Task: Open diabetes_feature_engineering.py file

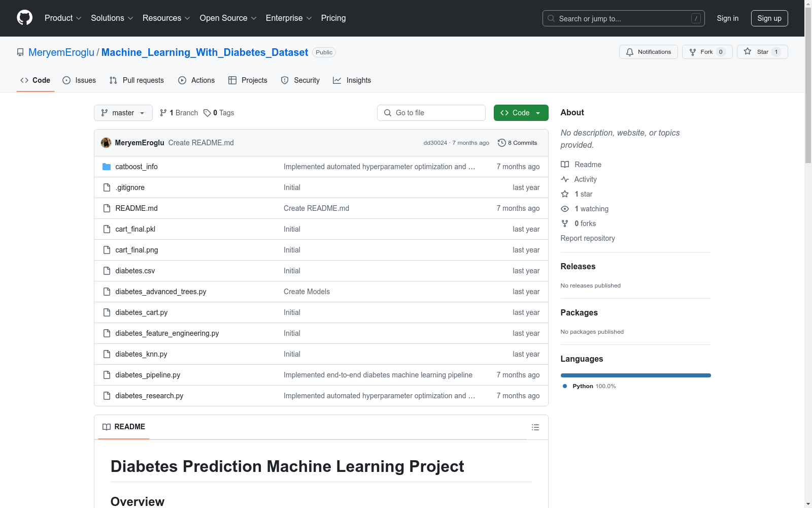Action: pos(167,333)
